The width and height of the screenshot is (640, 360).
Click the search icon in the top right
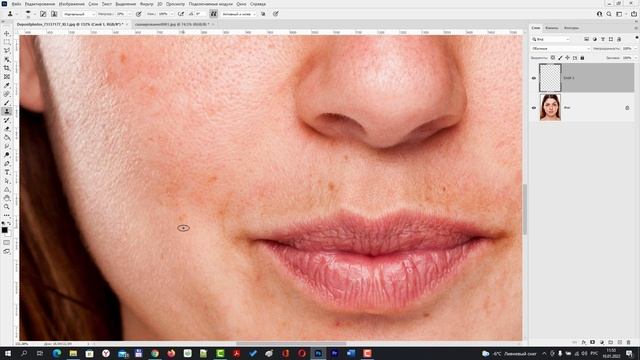609,14
